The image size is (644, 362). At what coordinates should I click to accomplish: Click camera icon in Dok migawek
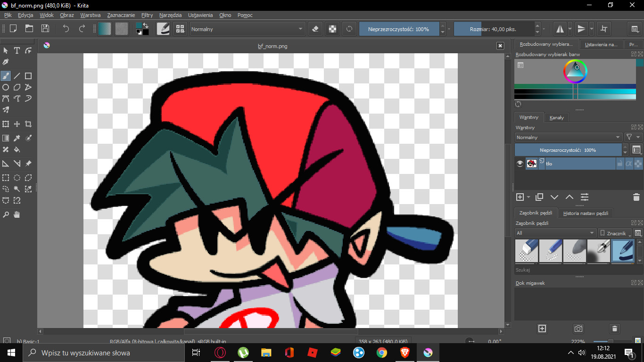(578, 329)
